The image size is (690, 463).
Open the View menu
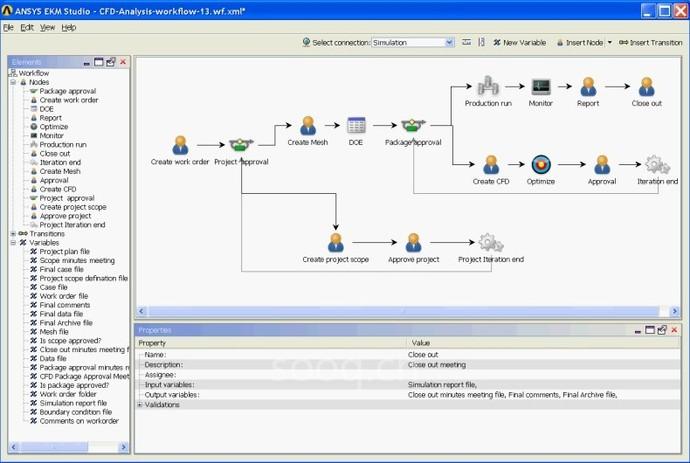pyautogui.click(x=47, y=27)
